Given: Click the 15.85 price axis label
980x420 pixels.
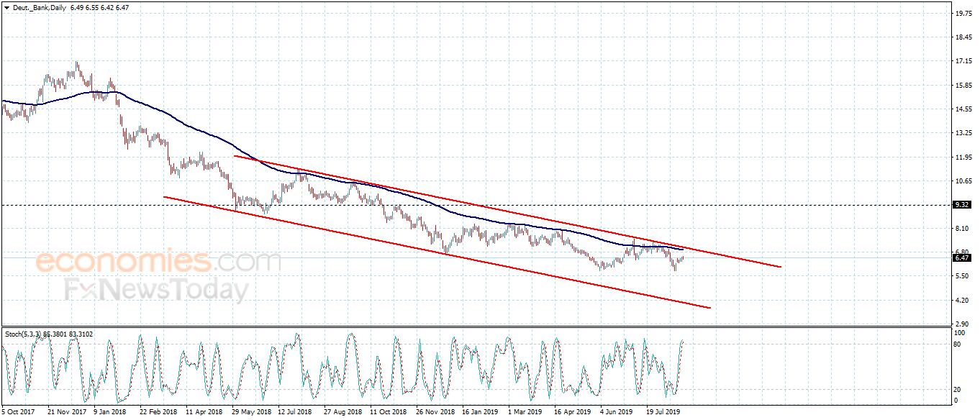Looking at the screenshot, I should click(964, 86).
